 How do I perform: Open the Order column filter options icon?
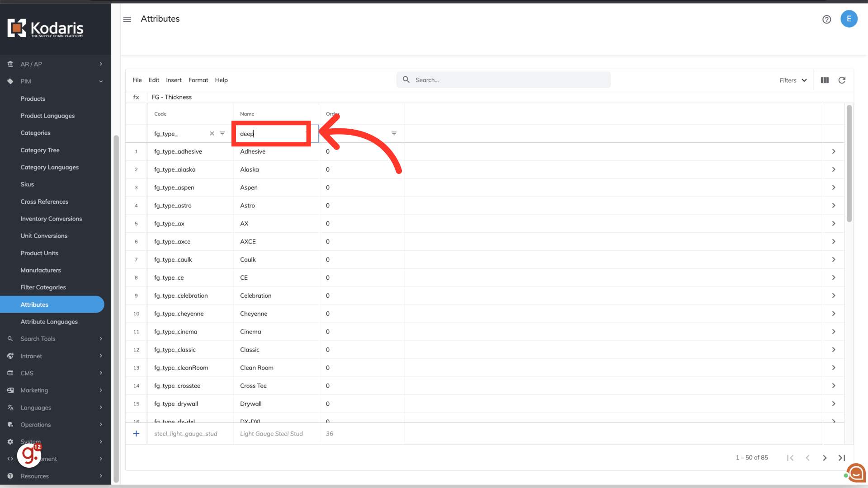pos(394,133)
